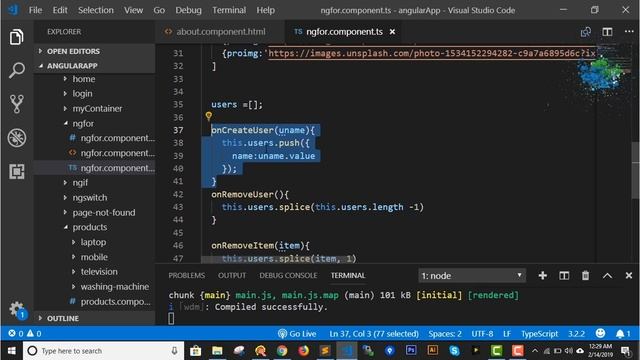The height and width of the screenshot is (360, 640).
Task: Collapse the ngfor folder
Action: click(x=83, y=123)
